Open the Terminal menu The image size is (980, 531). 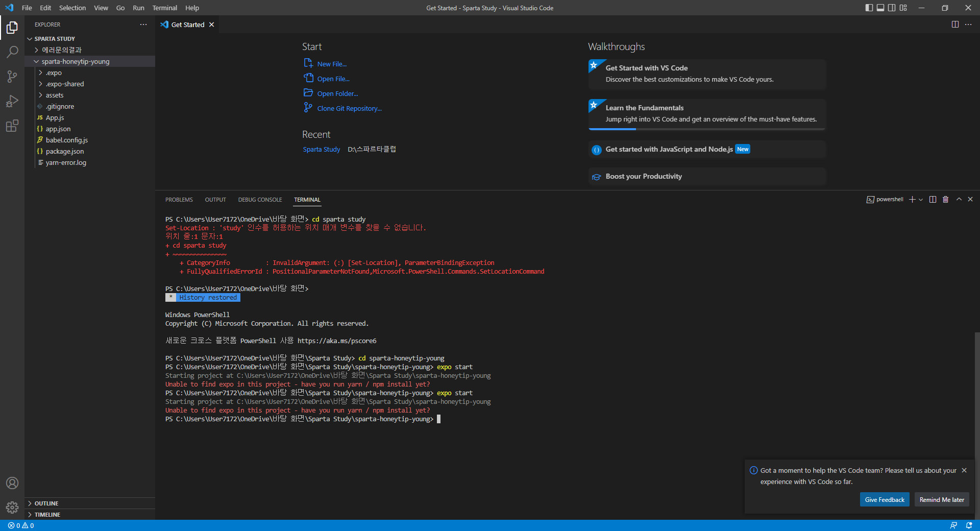coord(164,8)
